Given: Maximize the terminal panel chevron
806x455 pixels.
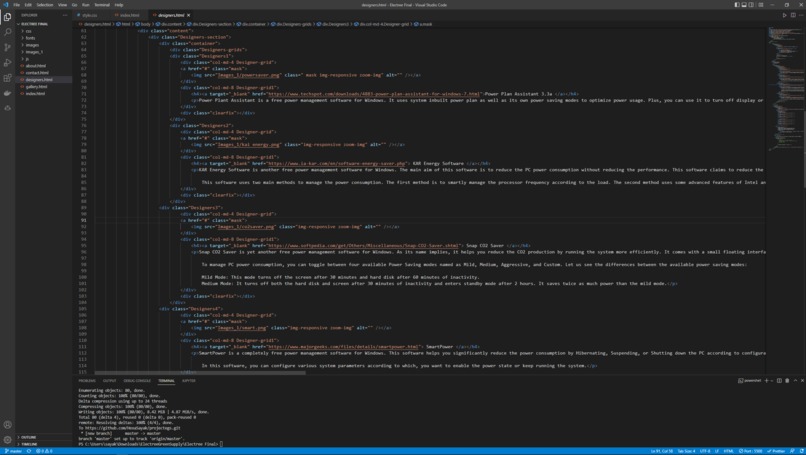Looking at the screenshot, I should pyautogui.click(x=795, y=380).
